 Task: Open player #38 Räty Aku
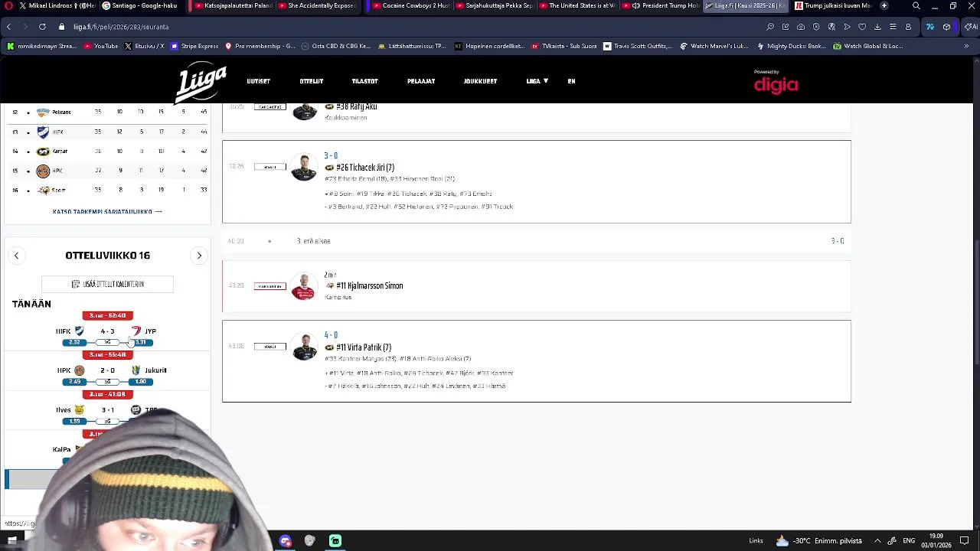[356, 106]
